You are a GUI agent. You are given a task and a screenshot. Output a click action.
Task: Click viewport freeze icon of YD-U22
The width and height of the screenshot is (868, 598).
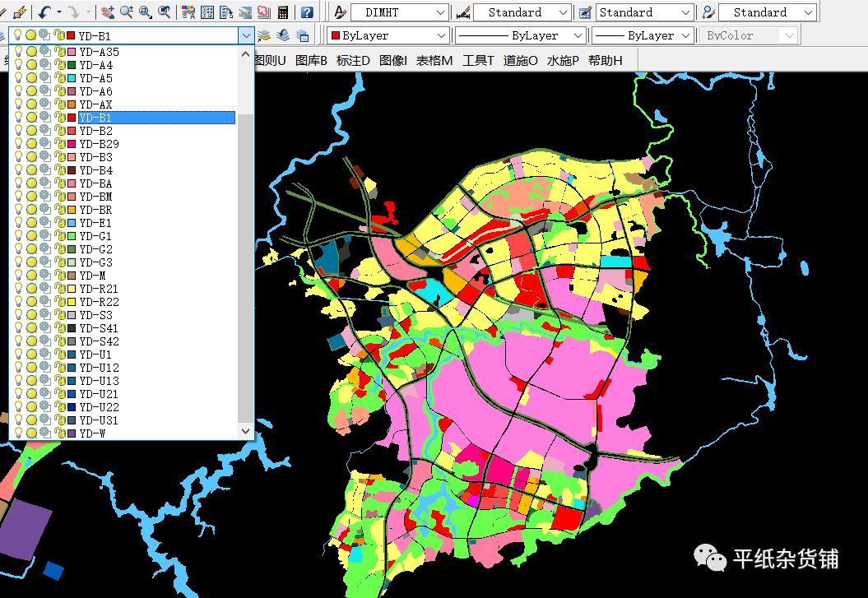coord(45,406)
